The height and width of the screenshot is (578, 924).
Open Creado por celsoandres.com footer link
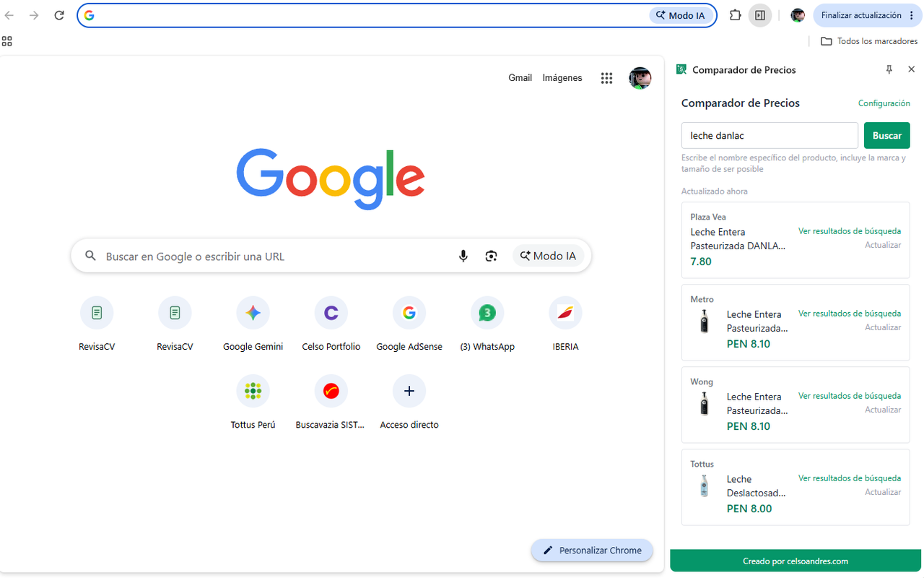coord(796,561)
